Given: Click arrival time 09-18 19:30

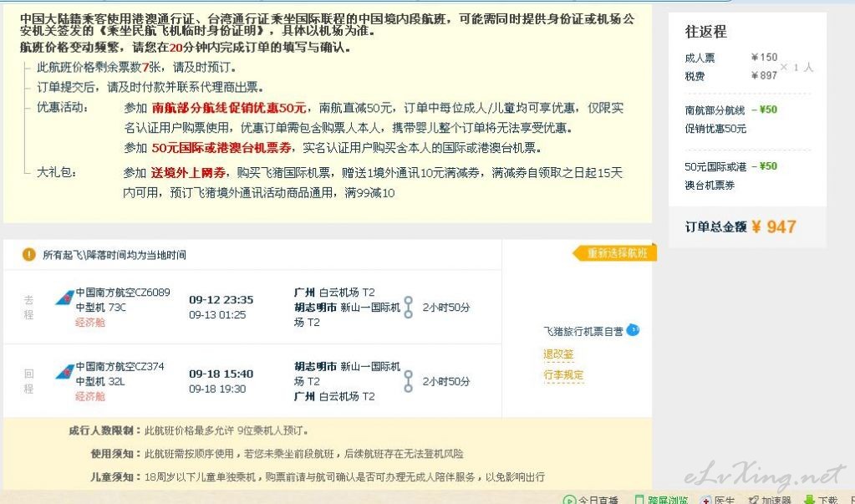Looking at the screenshot, I should tap(217, 389).
